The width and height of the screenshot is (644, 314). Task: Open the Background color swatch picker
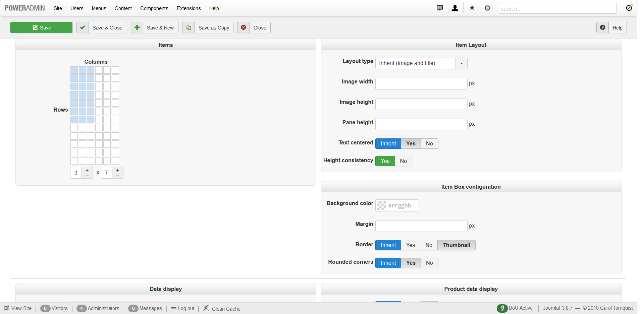(381, 205)
